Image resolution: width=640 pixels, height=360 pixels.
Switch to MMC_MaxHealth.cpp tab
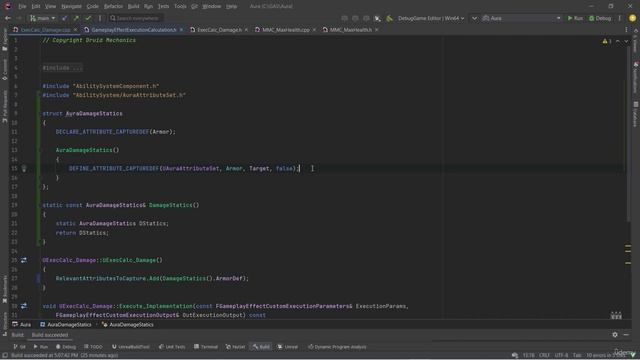click(x=285, y=30)
